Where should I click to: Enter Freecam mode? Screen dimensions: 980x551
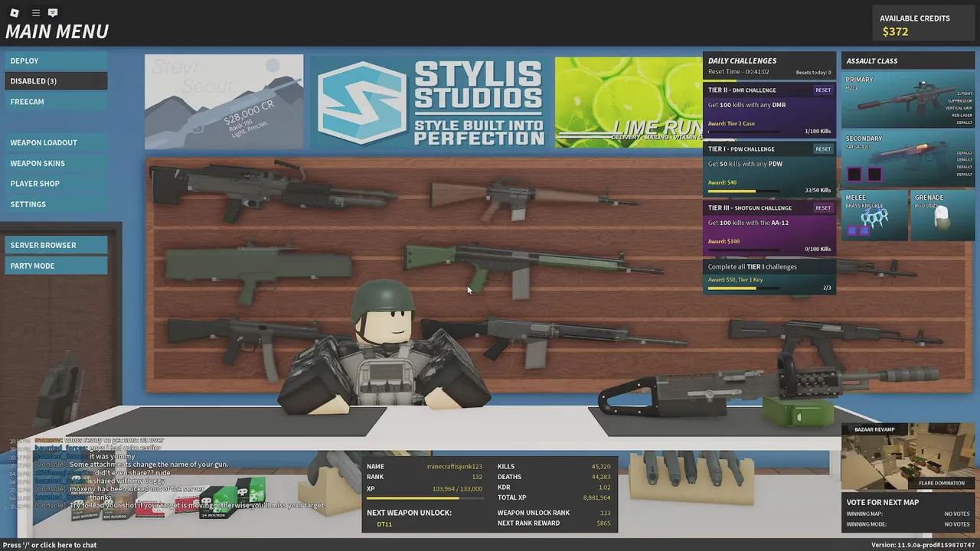pyautogui.click(x=56, y=102)
